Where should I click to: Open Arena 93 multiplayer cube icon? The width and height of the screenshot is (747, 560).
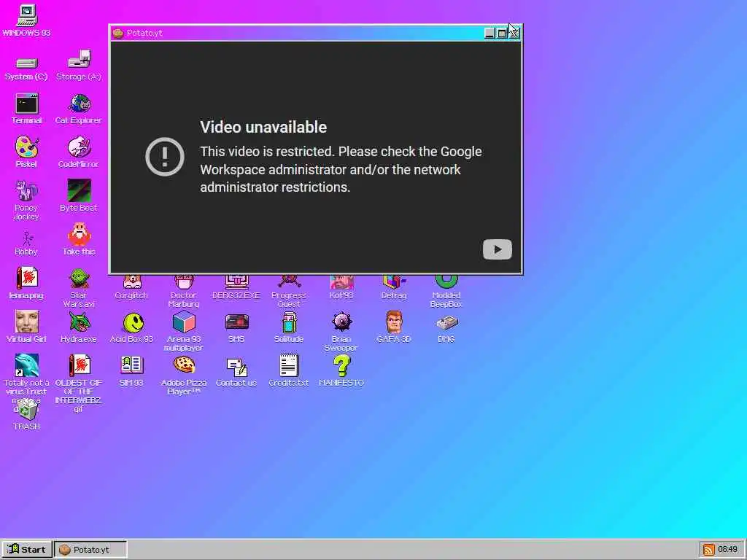pyautogui.click(x=184, y=322)
